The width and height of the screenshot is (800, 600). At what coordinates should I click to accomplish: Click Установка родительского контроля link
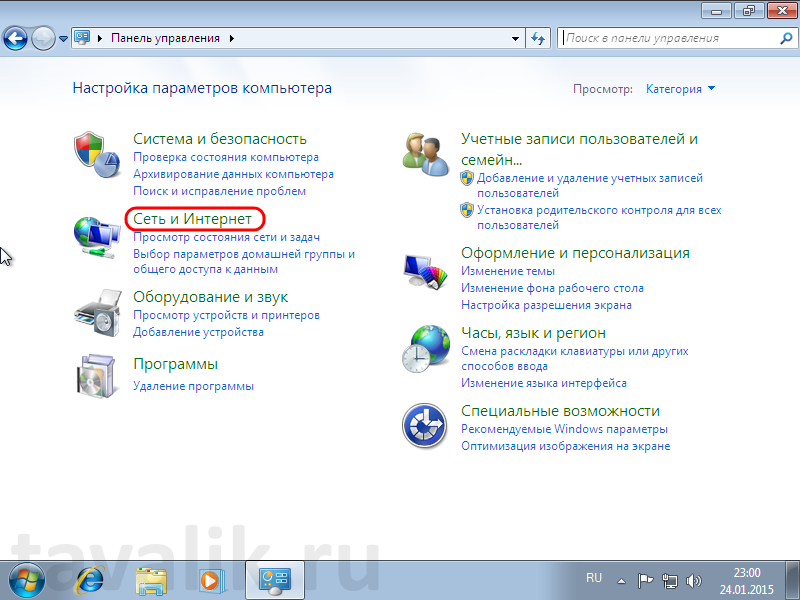[x=599, y=217]
